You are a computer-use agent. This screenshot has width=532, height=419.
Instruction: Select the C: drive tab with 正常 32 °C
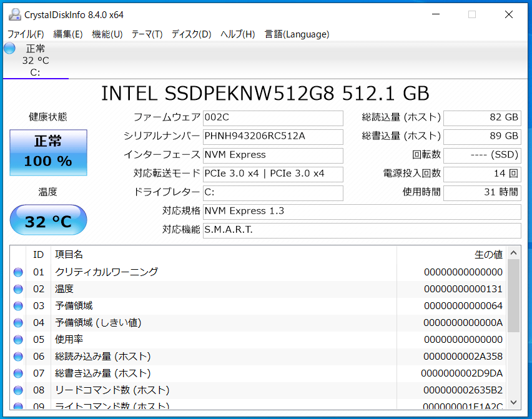pyautogui.click(x=36, y=60)
